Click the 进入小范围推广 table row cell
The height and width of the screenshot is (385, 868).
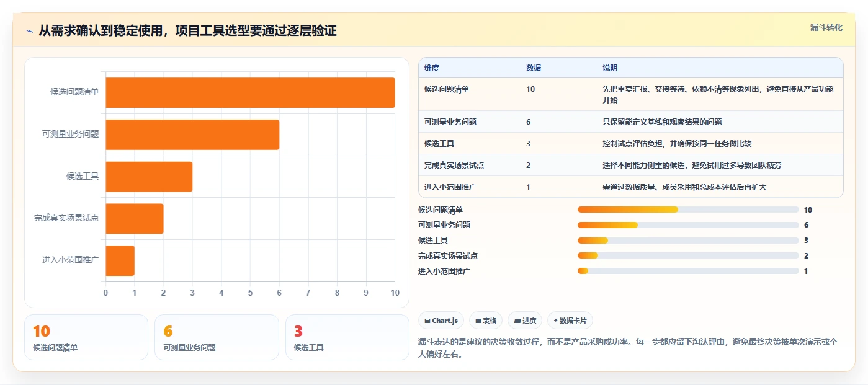tap(450, 187)
